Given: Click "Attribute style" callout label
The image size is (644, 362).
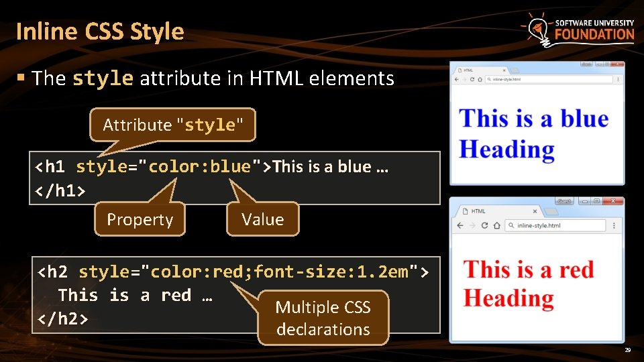Looking at the screenshot, I should pos(172,125).
